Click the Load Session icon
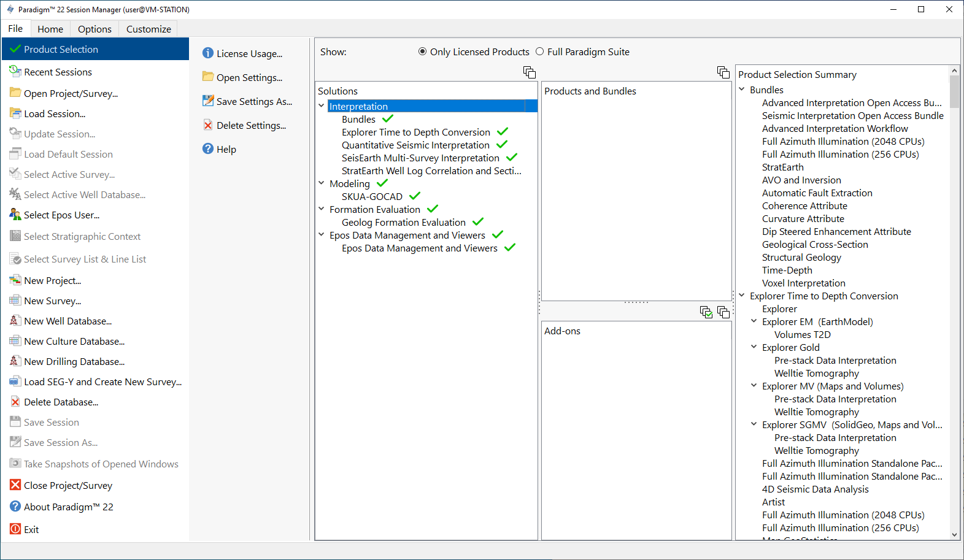964x560 pixels. [15, 113]
